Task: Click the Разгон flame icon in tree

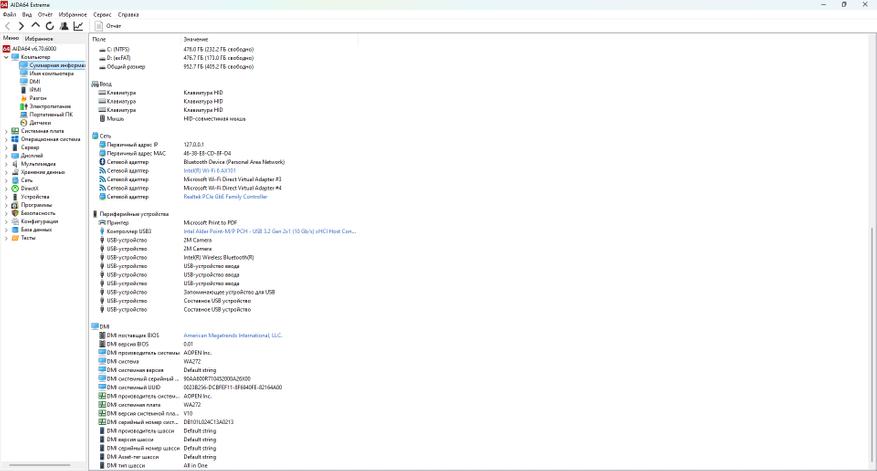Action: (23, 98)
